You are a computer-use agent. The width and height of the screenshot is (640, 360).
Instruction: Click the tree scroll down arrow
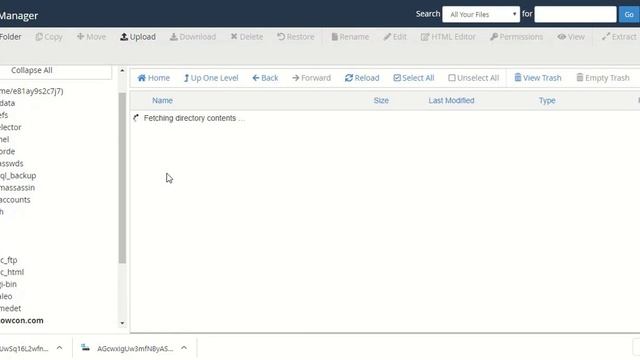122,323
